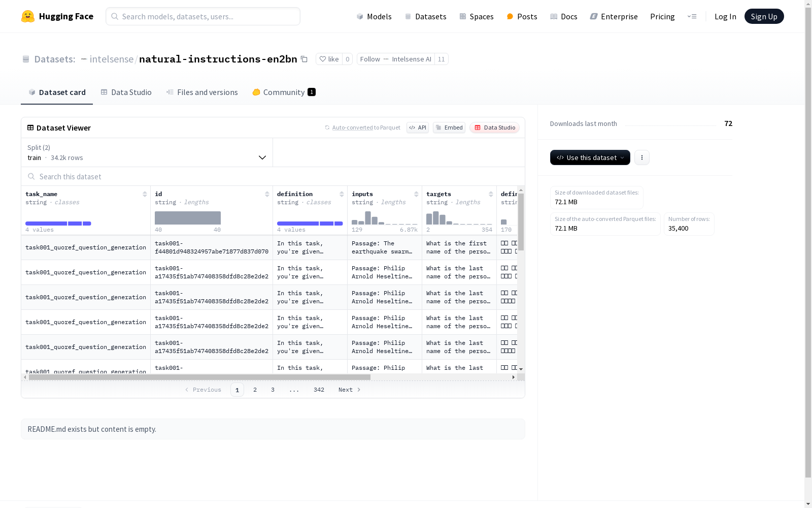Click the task_name classes distribution bar
The width and height of the screenshot is (812, 508).
(x=58, y=224)
